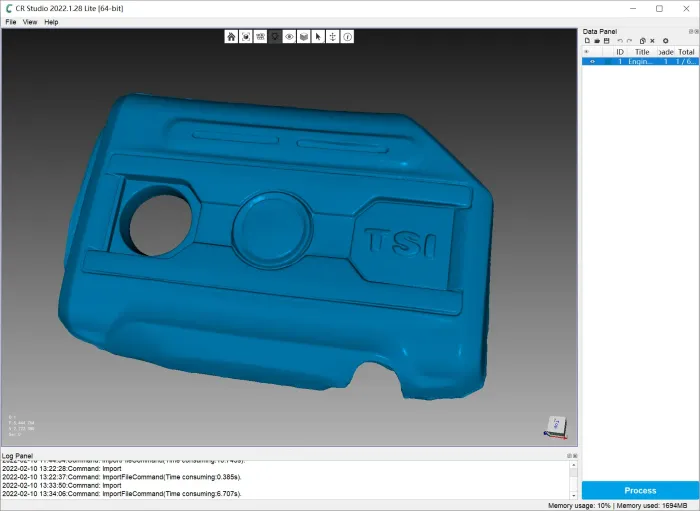Click the Open folder icon in Data Panel
The image size is (700, 511).
click(x=597, y=41)
